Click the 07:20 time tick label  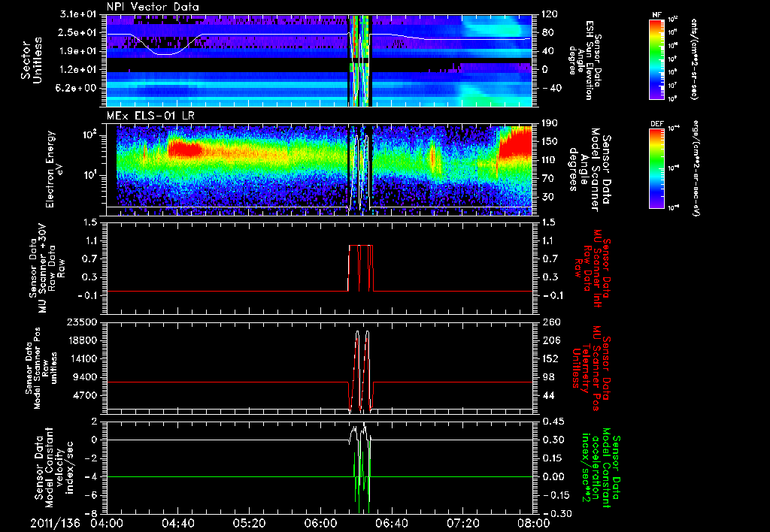coord(462,523)
